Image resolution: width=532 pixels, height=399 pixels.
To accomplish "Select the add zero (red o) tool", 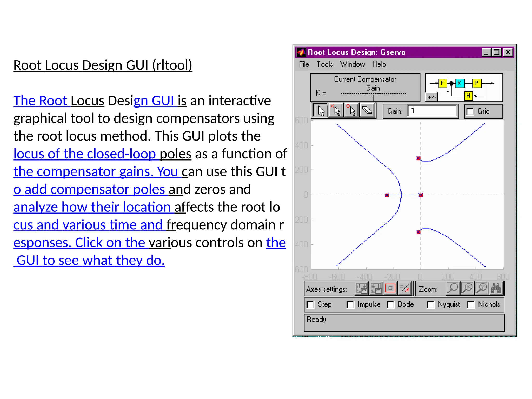I will [351, 111].
